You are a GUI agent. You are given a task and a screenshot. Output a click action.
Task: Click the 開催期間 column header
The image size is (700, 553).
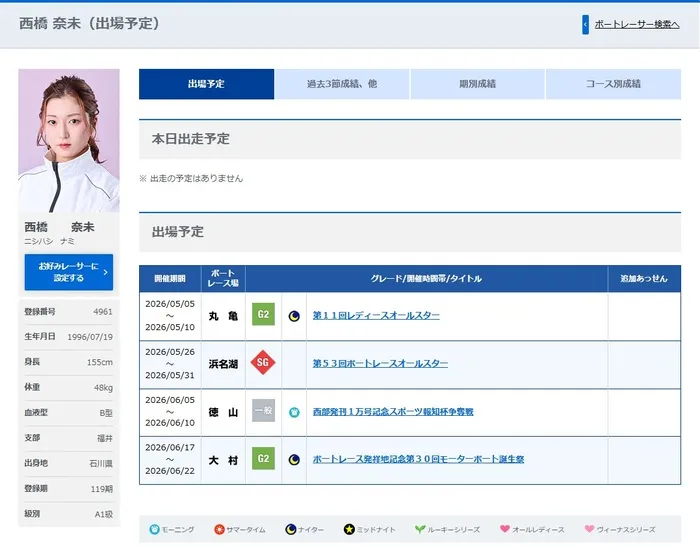(x=170, y=279)
